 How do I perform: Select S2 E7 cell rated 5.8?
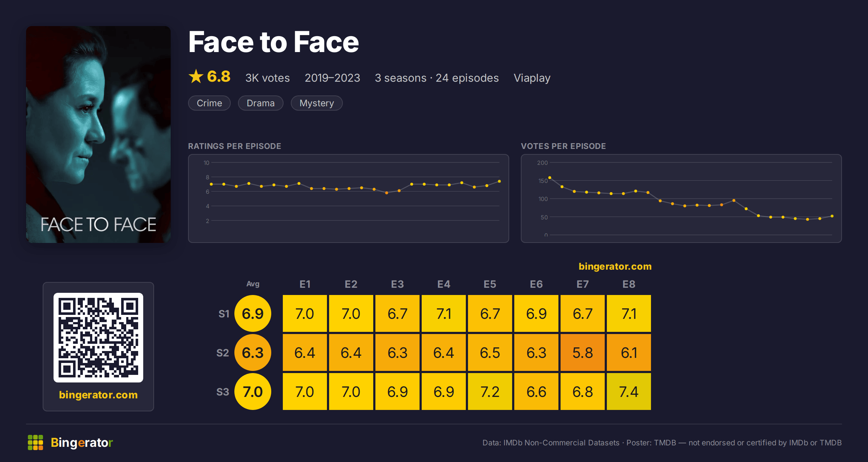point(583,352)
